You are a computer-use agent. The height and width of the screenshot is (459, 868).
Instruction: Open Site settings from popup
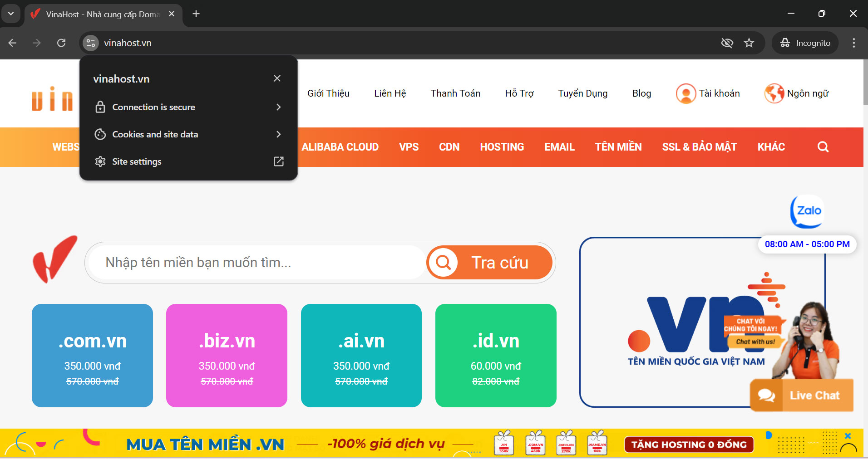coord(188,161)
